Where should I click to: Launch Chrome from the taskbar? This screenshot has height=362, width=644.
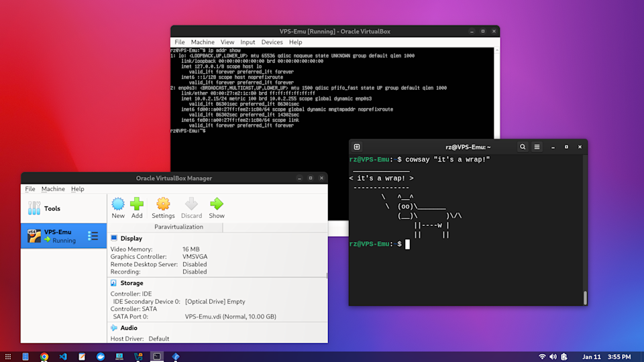tap(44, 357)
